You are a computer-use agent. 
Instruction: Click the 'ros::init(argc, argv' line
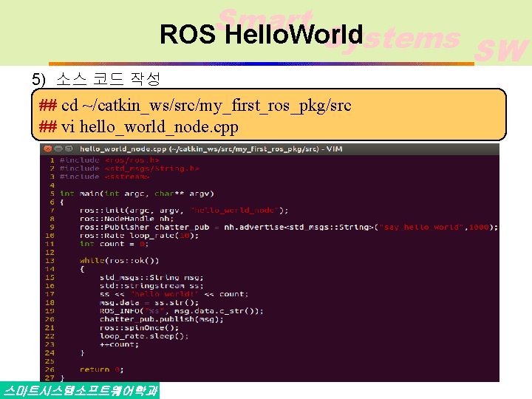(184, 211)
